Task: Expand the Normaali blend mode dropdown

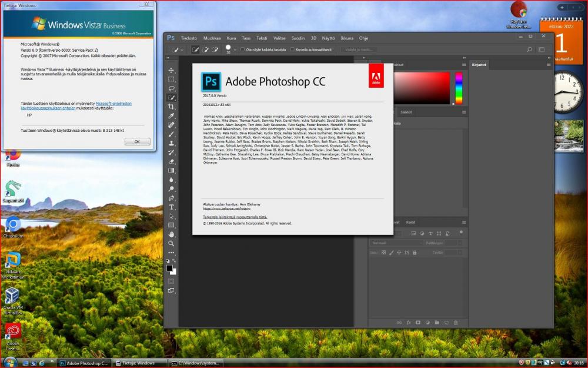Action: pos(396,243)
